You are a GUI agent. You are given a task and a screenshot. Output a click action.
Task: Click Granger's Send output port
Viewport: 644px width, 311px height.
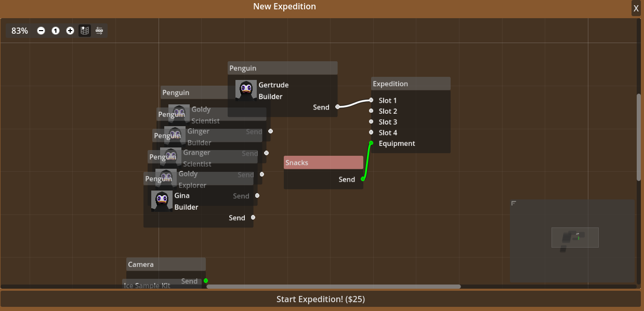tap(262, 174)
